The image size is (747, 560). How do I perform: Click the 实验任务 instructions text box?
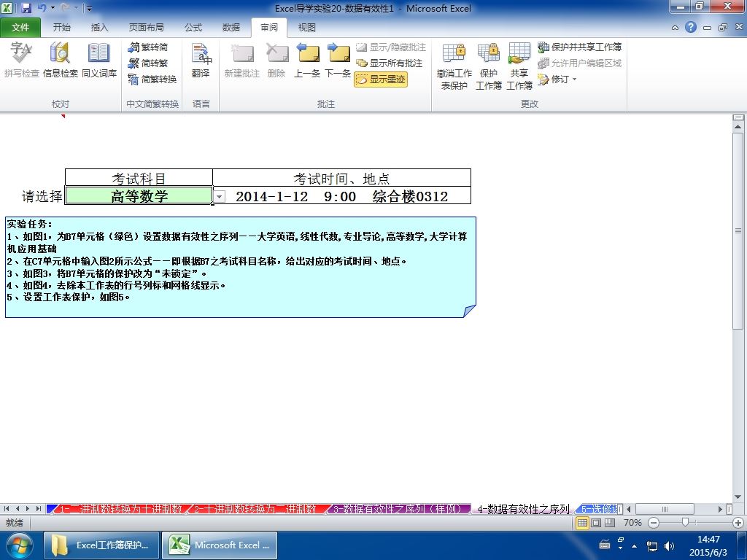[x=240, y=267]
